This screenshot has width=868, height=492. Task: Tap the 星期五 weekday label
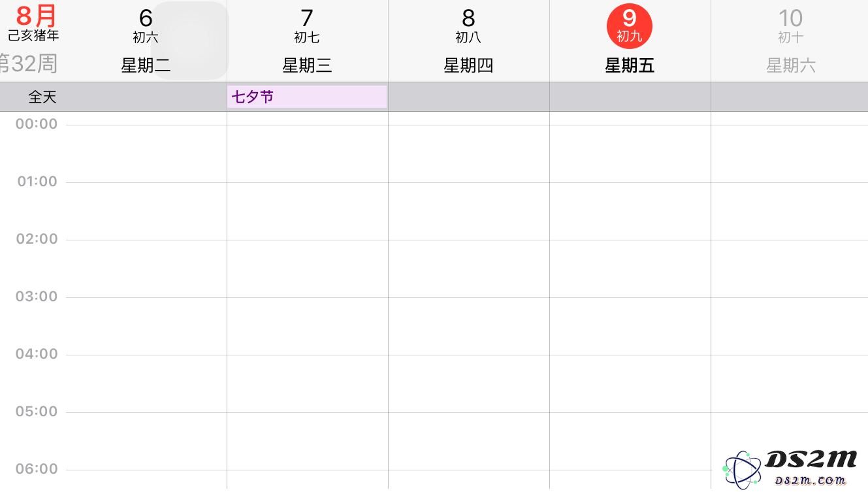(630, 65)
